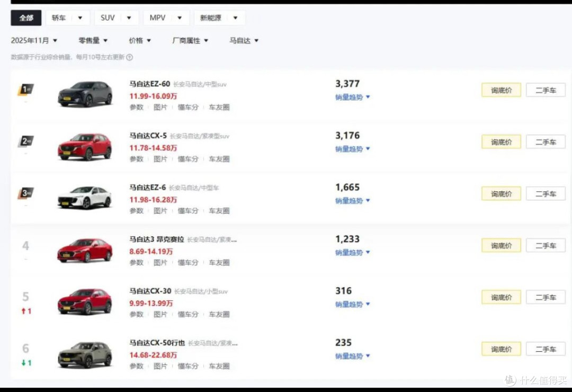
Task: Select the 全部 category tab
Action: point(26,18)
